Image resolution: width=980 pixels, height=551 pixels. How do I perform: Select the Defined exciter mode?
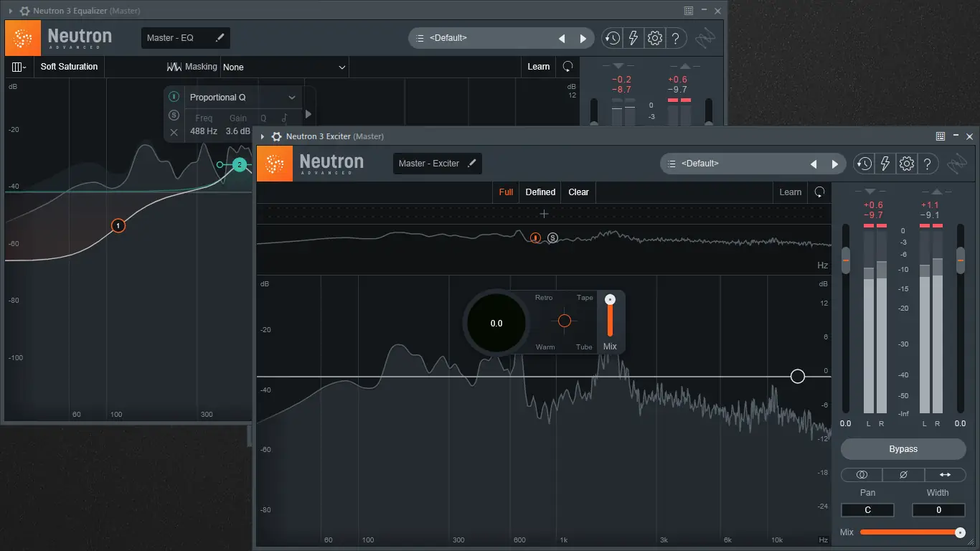[540, 192]
